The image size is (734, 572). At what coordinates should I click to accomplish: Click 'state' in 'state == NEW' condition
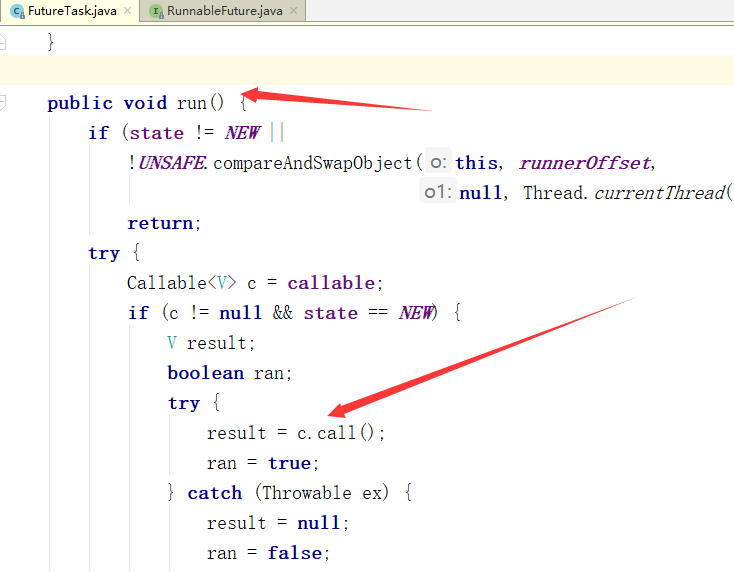click(x=330, y=313)
